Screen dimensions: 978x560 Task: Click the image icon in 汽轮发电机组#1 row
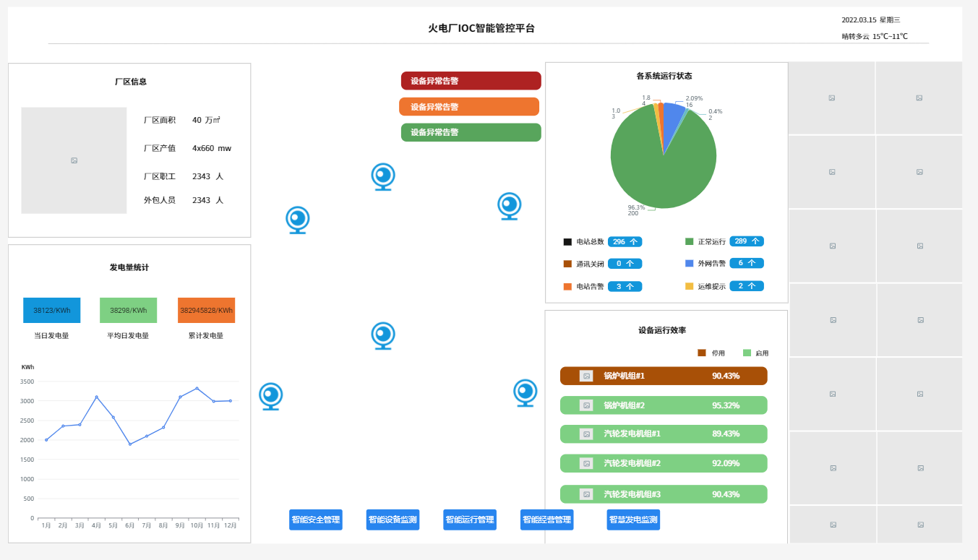tap(586, 434)
